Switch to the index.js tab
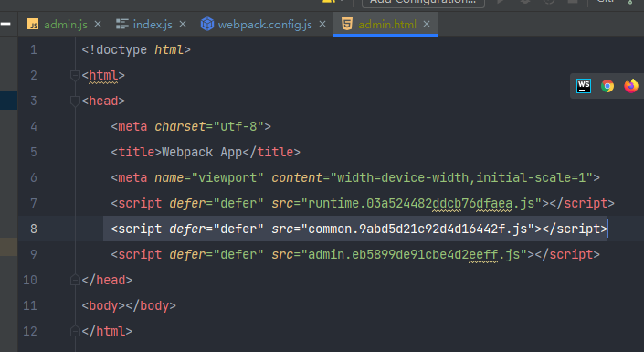The width and height of the screenshot is (644, 352). pos(153,25)
